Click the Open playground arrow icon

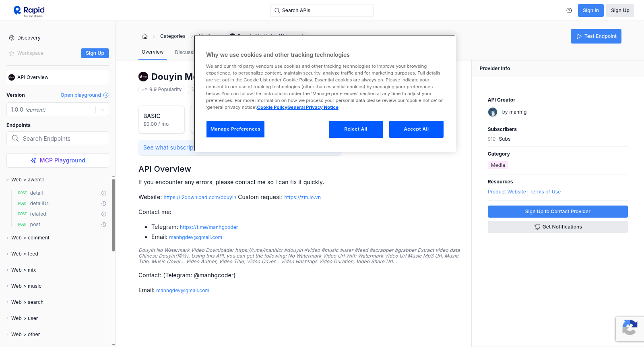click(106, 95)
